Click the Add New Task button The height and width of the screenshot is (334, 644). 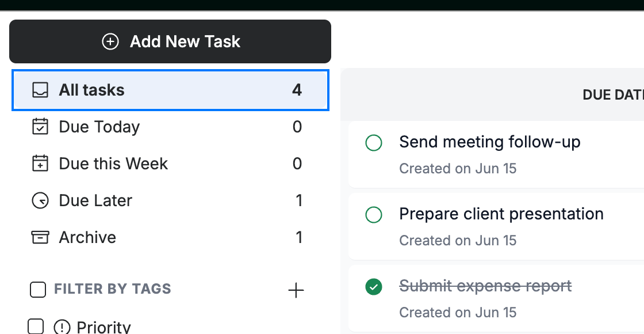tap(170, 41)
